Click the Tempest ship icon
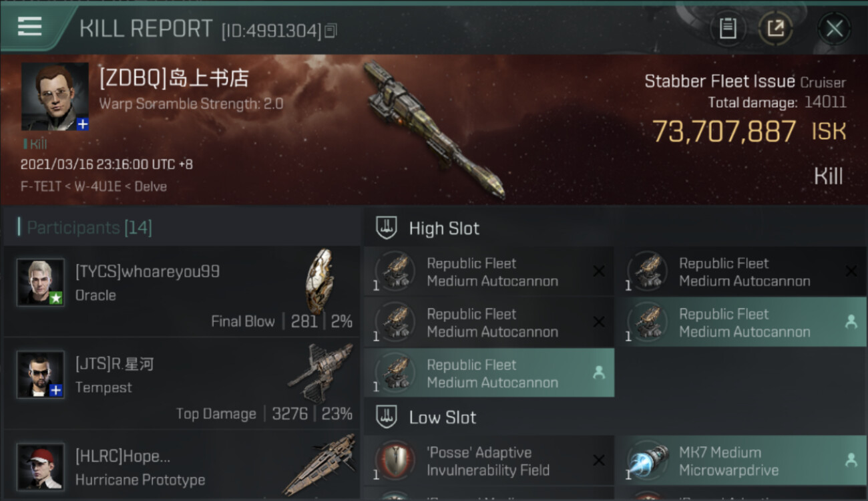 320,373
